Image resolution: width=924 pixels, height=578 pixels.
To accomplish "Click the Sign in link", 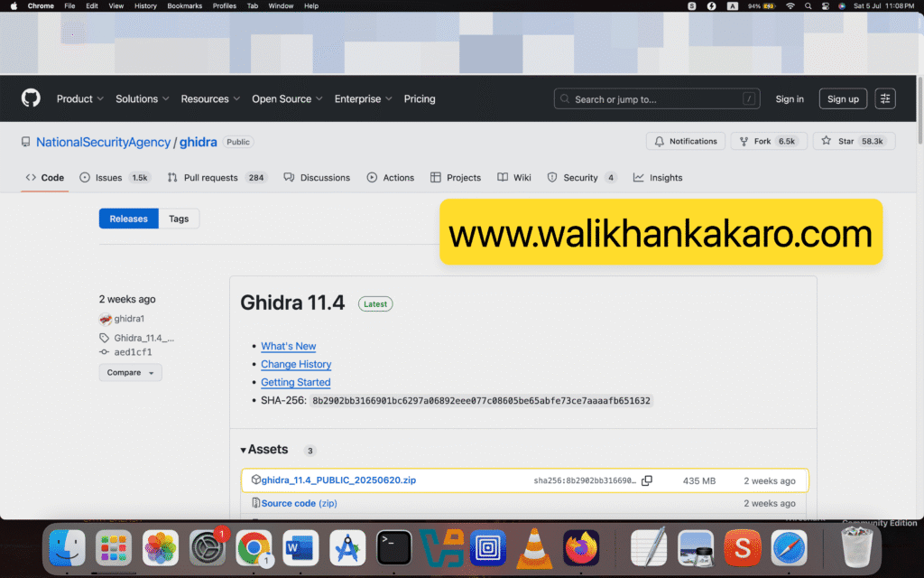I will coord(789,99).
